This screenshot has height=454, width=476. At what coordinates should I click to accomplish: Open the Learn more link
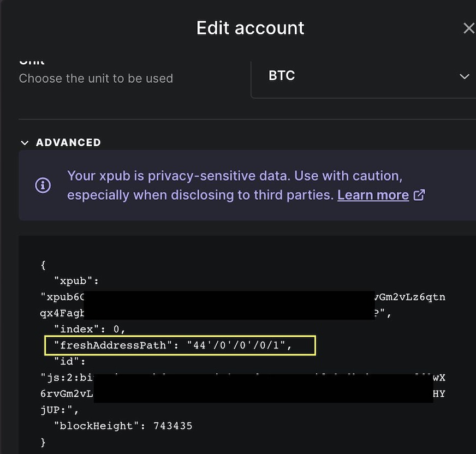pyautogui.click(x=373, y=195)
